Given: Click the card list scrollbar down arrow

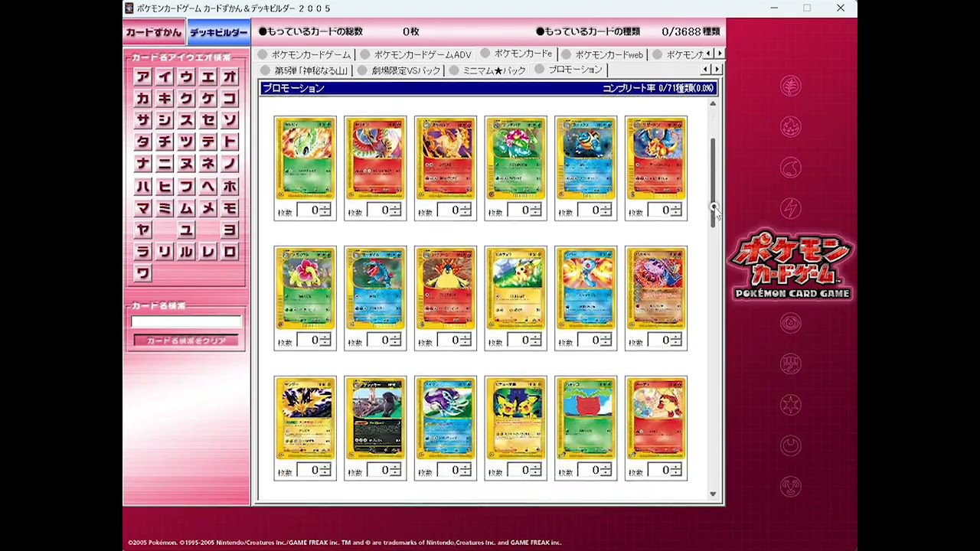Looking at the screenshot, I should coord(713,494).
